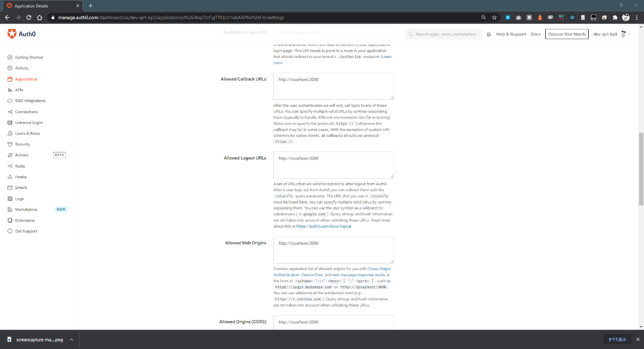
Task: Click the Security shield icon
Action: click(x=10, y=144)
